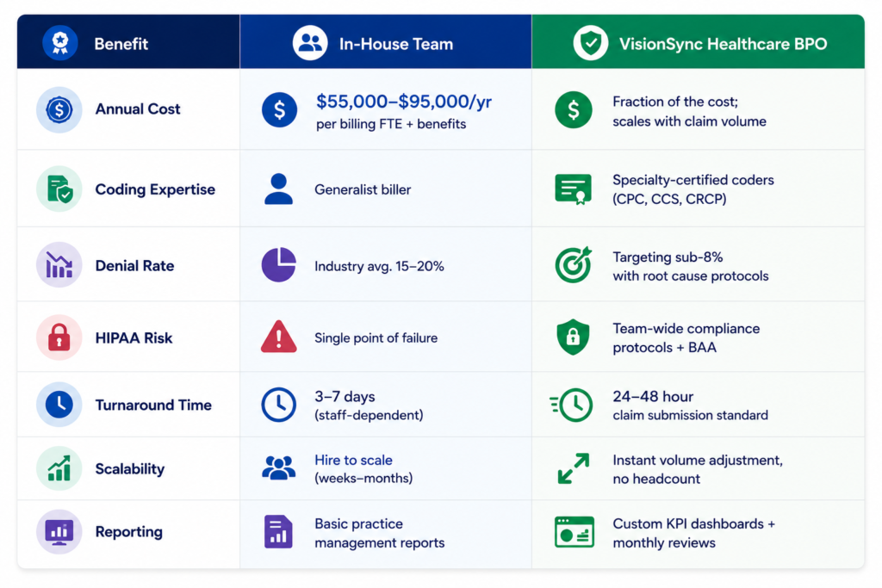Click the Scalability growth chart icon
882x588 pixels.
click(59, 468)
